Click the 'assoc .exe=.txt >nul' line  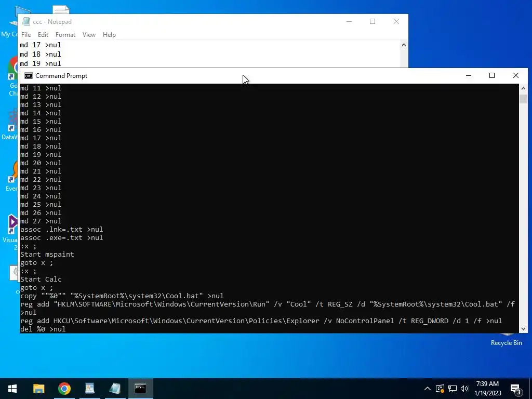point(61,238)
